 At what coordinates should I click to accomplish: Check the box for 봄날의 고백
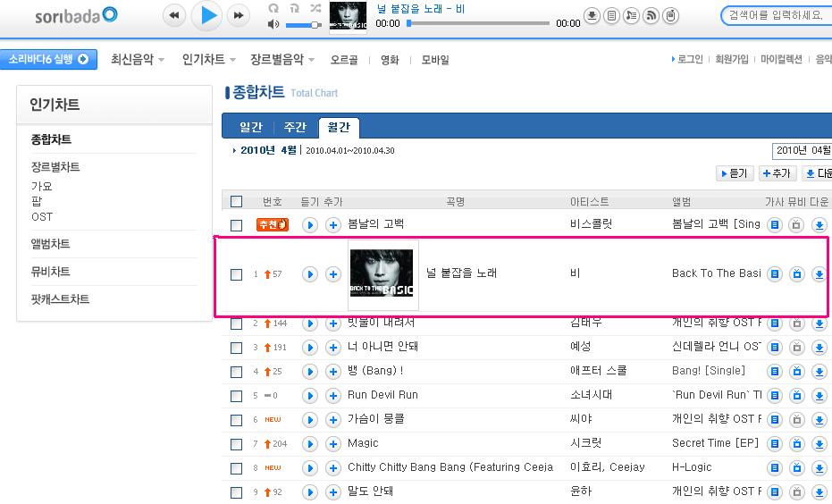[x=237, y=225]
